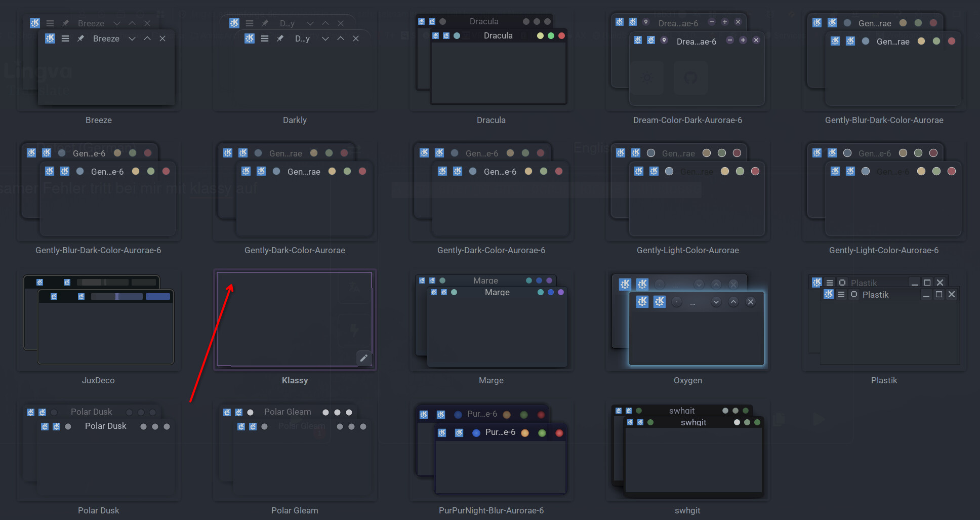Click the hamburger menu icon in Breeze preview
The height and width of the screenshot is (520, 980).
coord(65,38)
